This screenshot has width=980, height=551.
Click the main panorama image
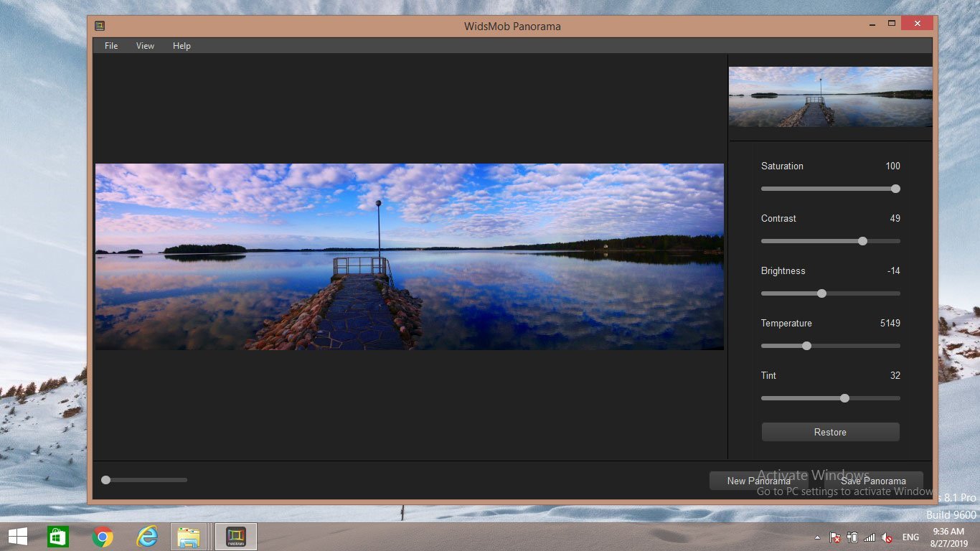click(410, 257)
